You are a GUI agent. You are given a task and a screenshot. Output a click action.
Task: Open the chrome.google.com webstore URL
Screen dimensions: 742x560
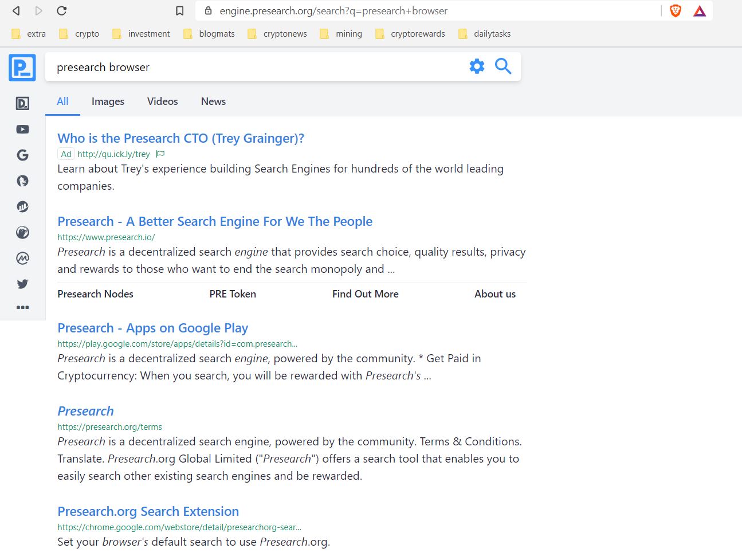179,527
